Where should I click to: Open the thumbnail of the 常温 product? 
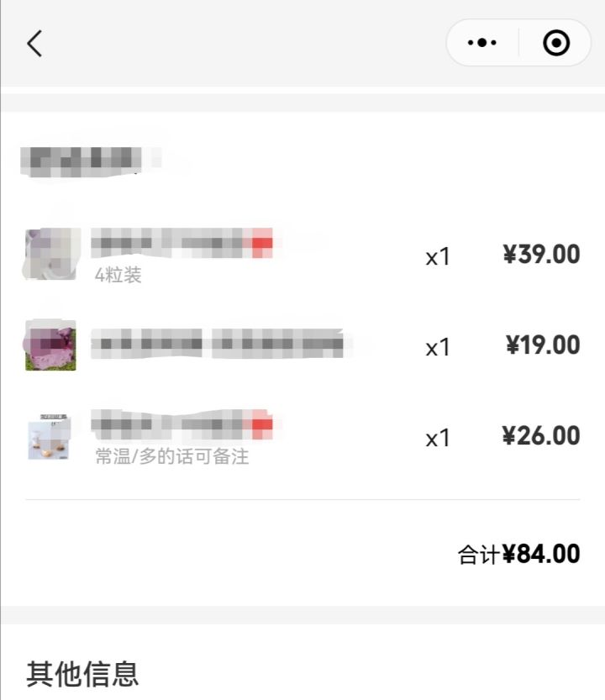[x=51, y=437]
